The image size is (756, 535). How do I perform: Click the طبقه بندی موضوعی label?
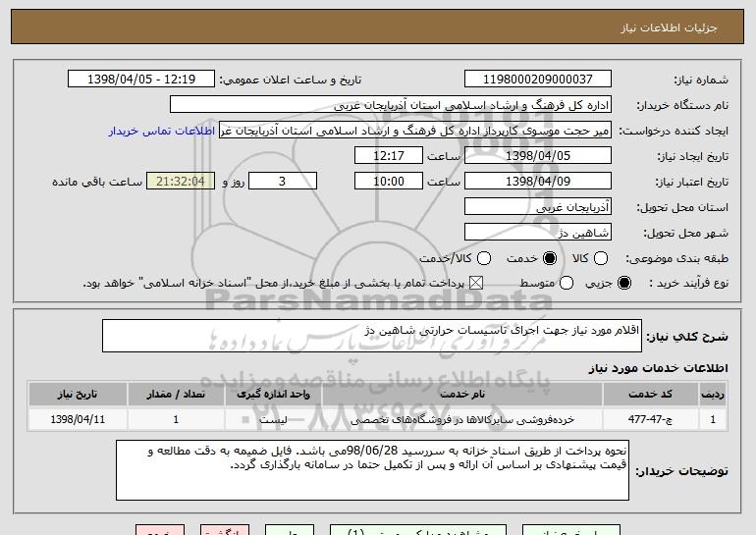pos(676,259)
